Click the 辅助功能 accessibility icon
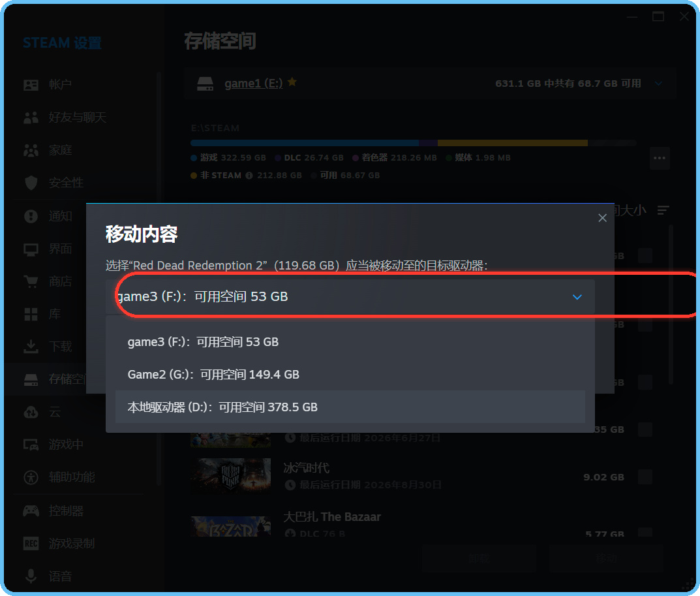The width and height of the screenshot is (700, 596). tap(31, 477)
